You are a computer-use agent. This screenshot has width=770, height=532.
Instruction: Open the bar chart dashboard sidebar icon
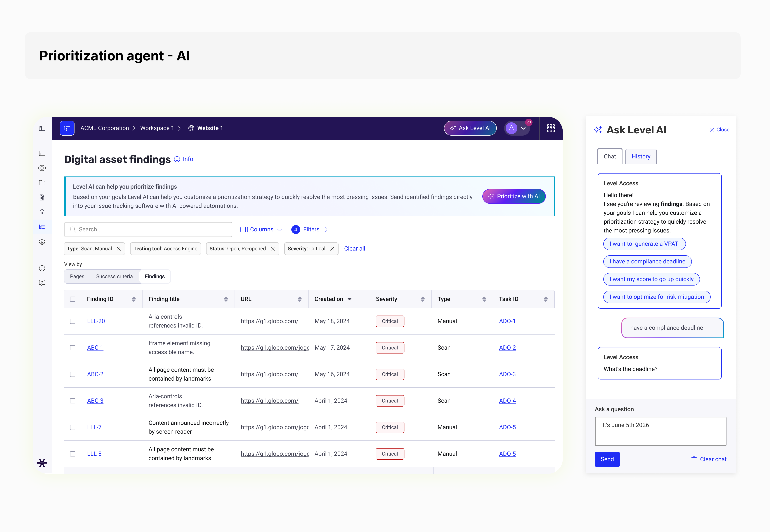point(42,153)
